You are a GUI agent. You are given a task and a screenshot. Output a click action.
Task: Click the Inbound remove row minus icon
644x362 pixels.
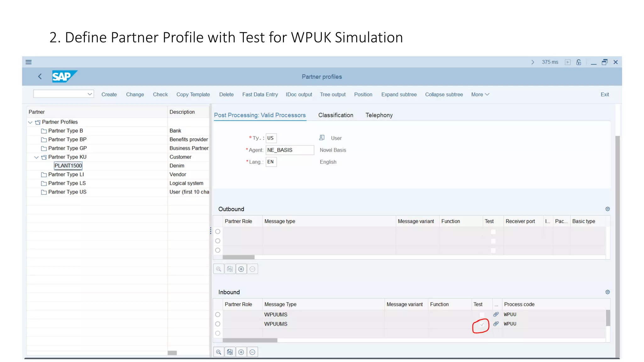coord(252,352)
